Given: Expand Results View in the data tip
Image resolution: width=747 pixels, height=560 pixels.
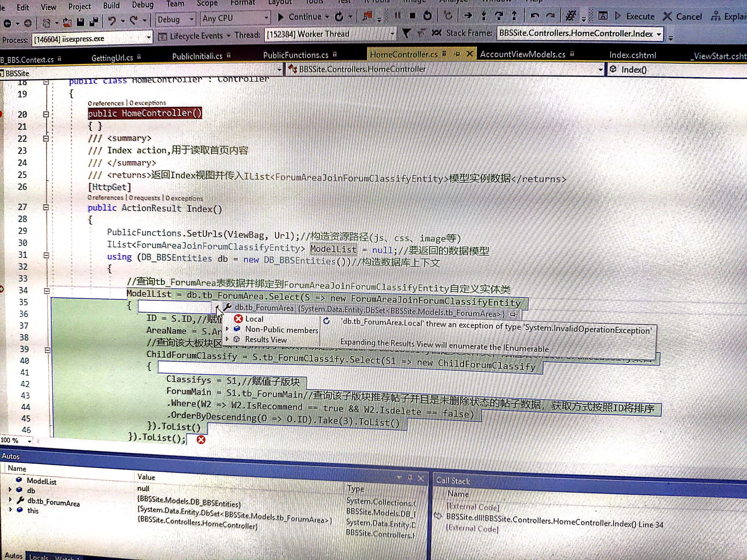Looking at the screenshot, I should (x=227, y=339).
